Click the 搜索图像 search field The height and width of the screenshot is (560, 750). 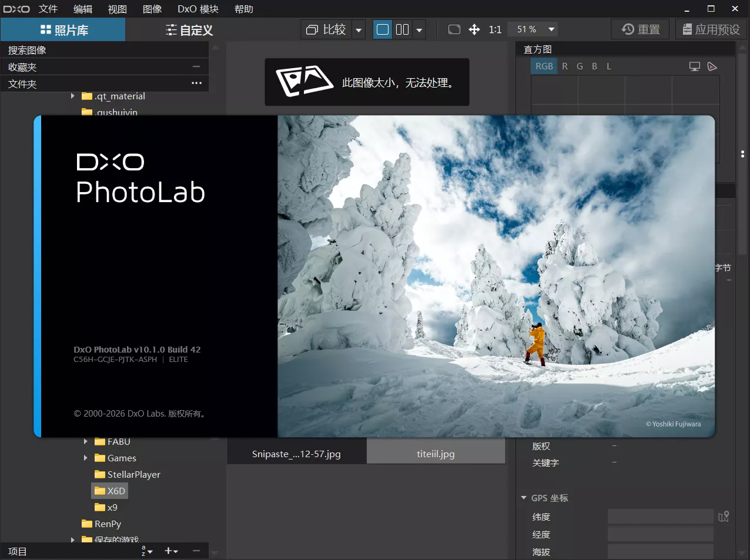105,50
